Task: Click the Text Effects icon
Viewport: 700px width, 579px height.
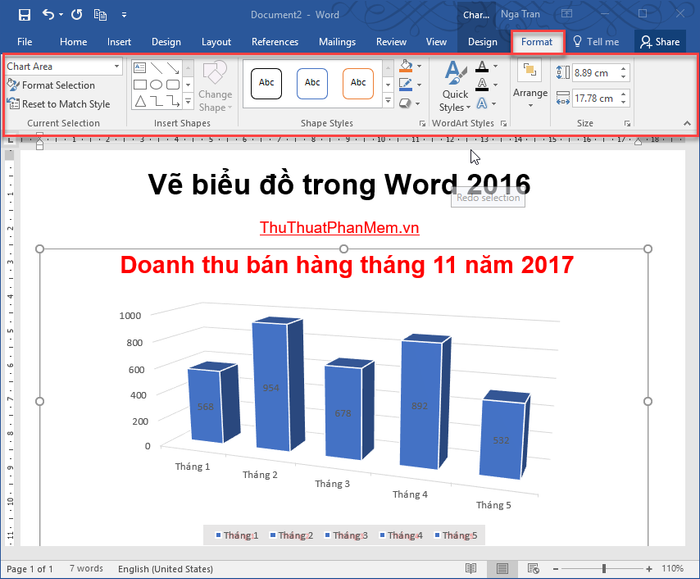Action: (482, 104)
